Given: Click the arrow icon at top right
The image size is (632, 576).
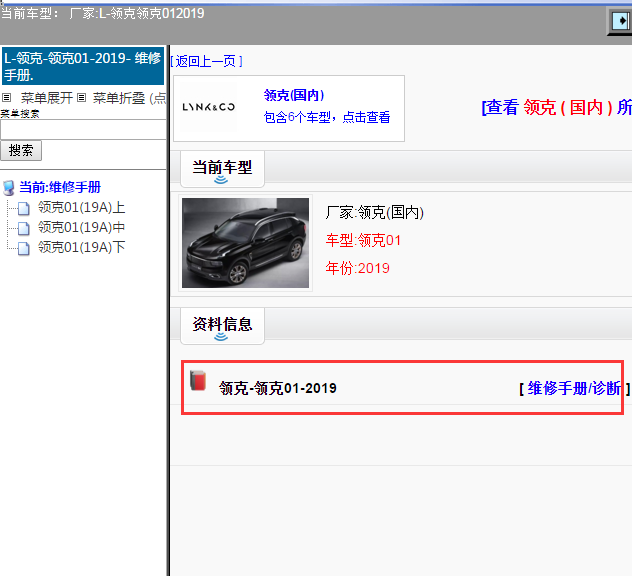Looking at the screenshot, I should (620, 21).
